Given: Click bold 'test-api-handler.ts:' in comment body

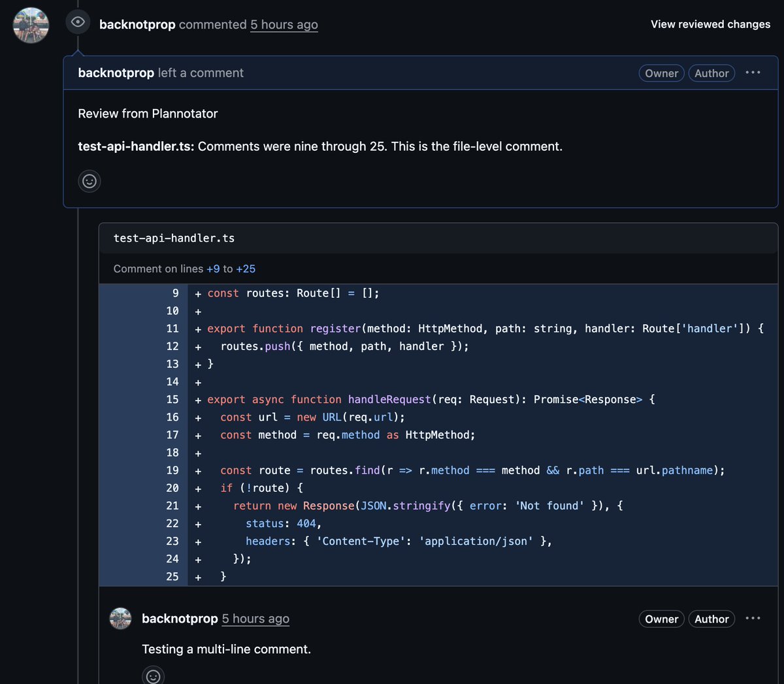Looking at the screenshot, I should (x=136, y=146).
